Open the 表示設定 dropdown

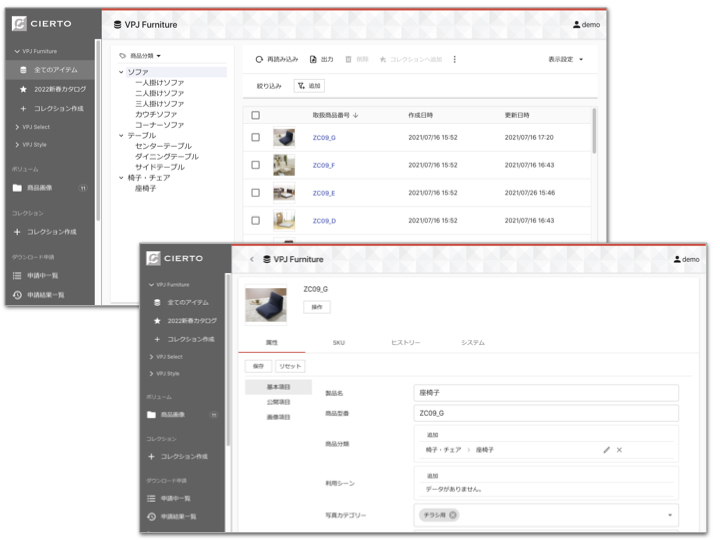[565, 60]
